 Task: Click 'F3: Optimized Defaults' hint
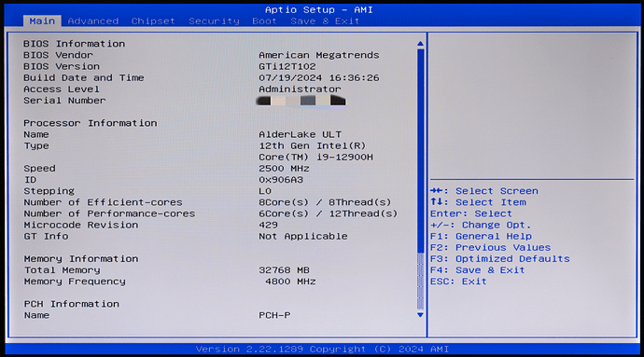(500, 259)
